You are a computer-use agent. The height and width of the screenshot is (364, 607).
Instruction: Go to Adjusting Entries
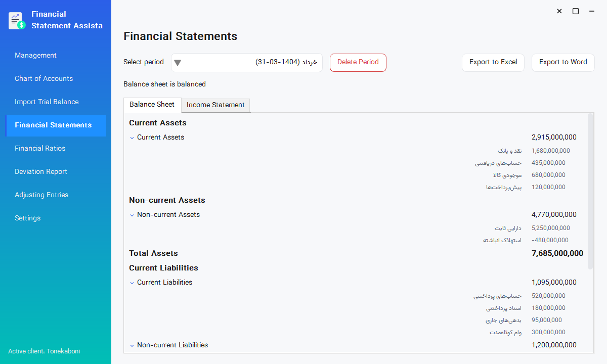tap(56, 195)
